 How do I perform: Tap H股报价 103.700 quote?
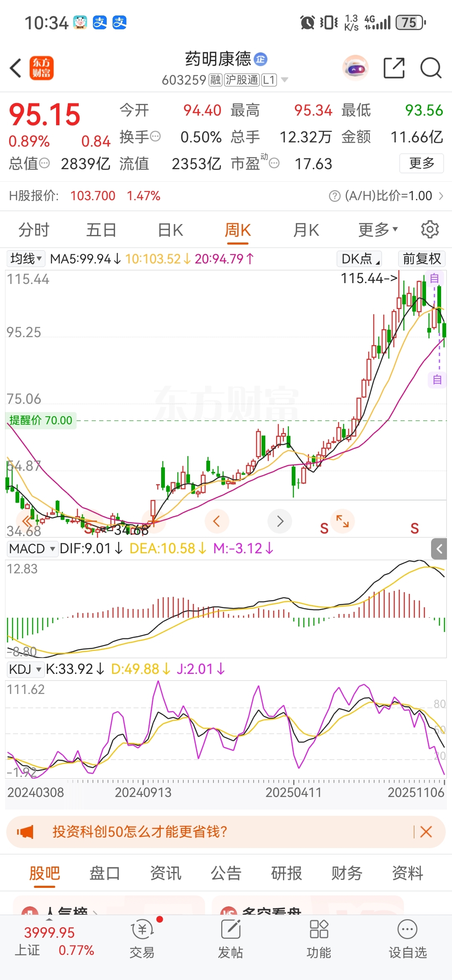[x=92, y=196]
